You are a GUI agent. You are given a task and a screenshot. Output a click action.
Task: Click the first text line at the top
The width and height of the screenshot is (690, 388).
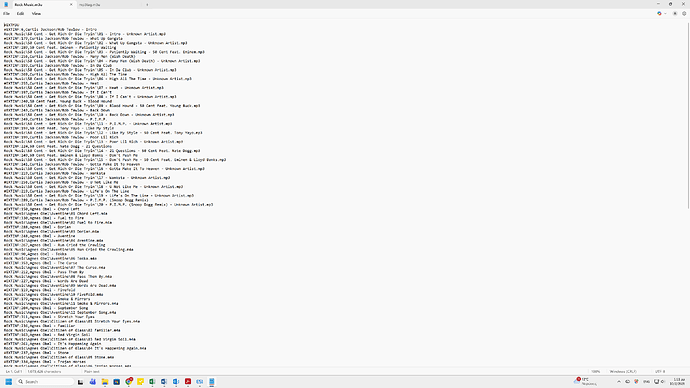pyautogui.click(x=11, y=25)
